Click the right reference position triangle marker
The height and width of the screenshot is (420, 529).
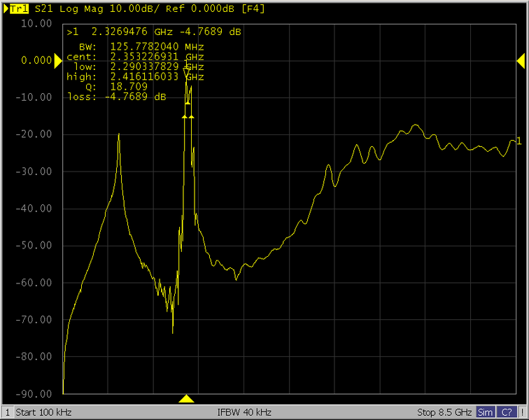(x=521, y=61)
